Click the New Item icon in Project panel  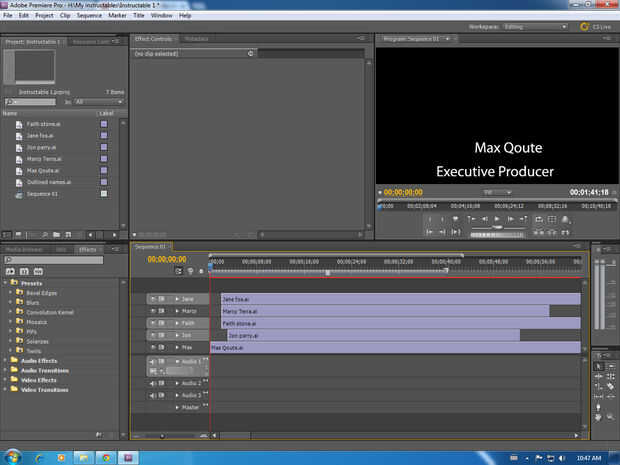(x=68, y=235)
